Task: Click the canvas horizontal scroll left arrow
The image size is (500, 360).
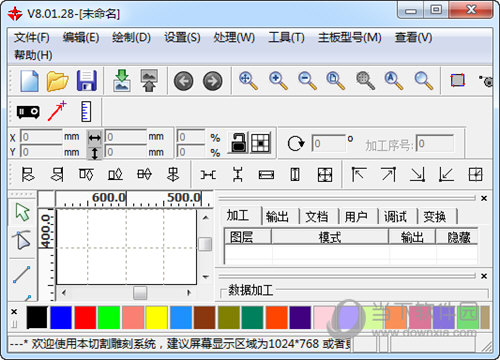Action: point(64,293)
